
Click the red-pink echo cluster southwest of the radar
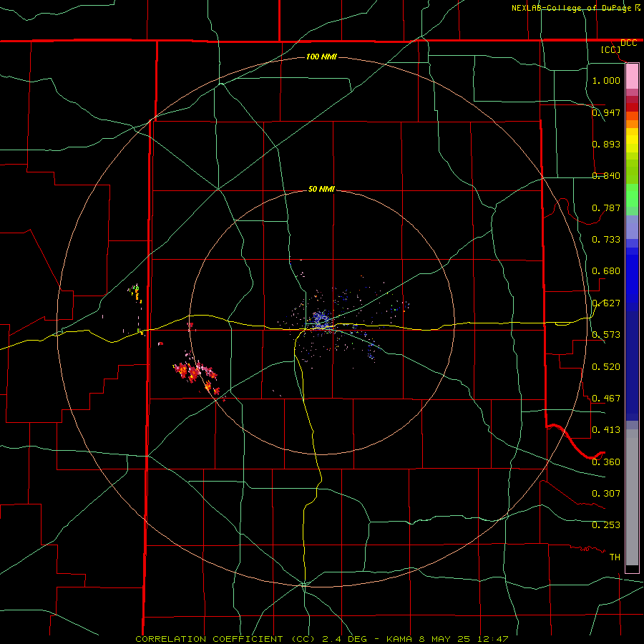196,376
